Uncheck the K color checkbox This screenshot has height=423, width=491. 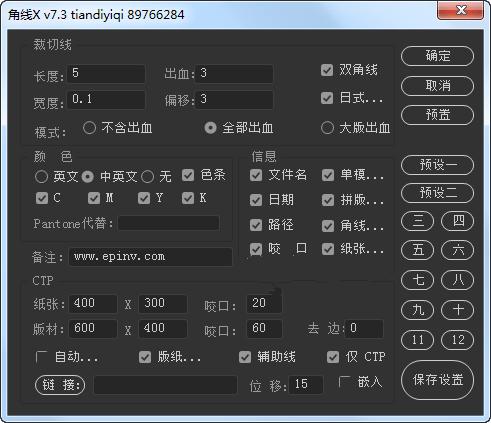tap(188, 198)
